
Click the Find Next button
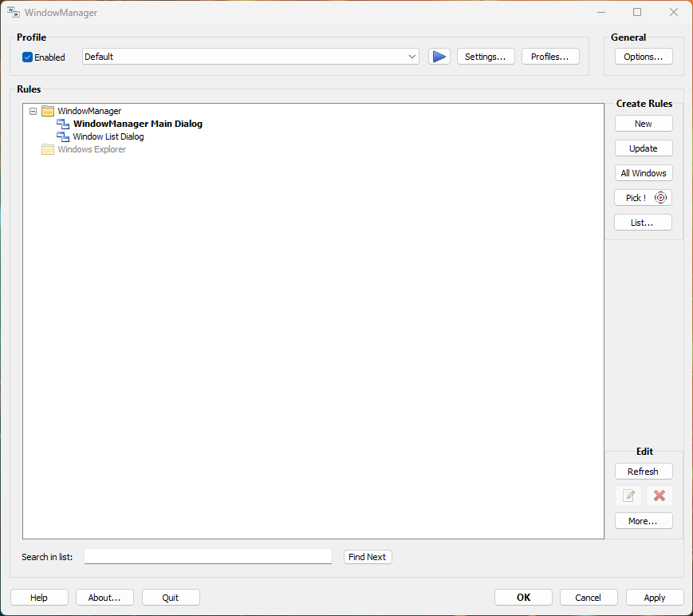click(x=368, y=557)
